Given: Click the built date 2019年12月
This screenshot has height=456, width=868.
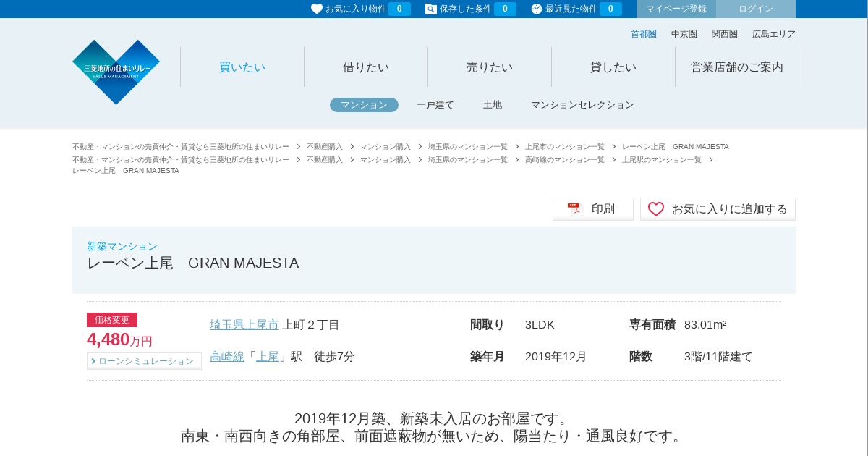Looking at the screenshot, I should click(556, 357).
